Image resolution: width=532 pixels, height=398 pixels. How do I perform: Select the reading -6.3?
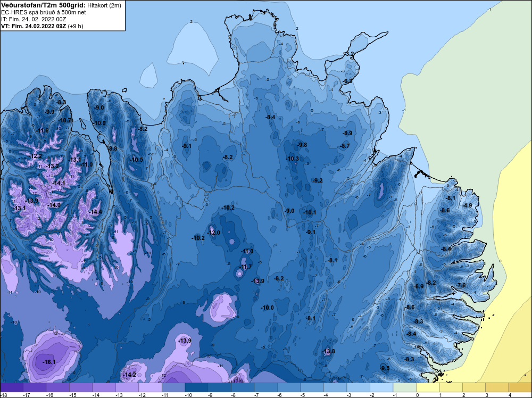click(x=347, y=81)
